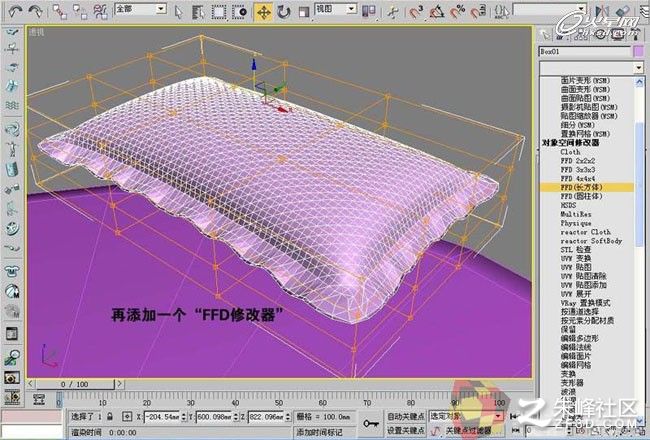The width and height of the screenshot is (650, 440).
Task: Pick the Select Object arrow tool
Action: pyautogui.click(x=178, y=12)
